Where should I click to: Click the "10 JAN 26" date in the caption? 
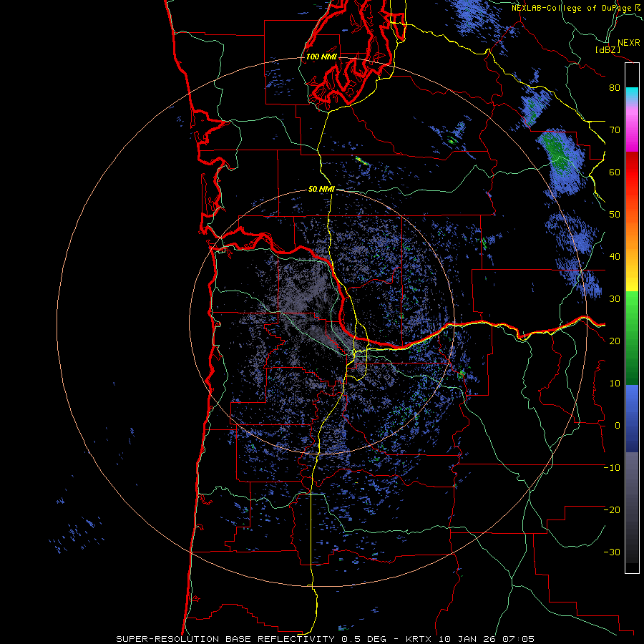click(x=467, y=639)
